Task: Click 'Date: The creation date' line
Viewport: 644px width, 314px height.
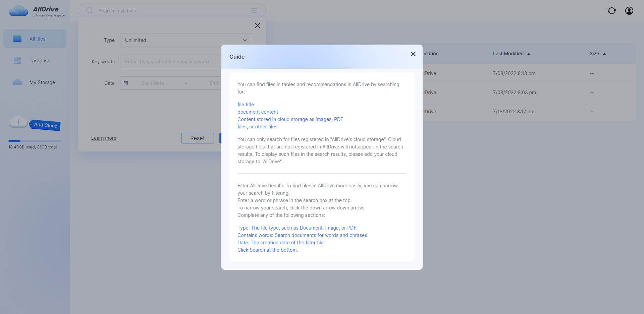Action: coord(281,243)
